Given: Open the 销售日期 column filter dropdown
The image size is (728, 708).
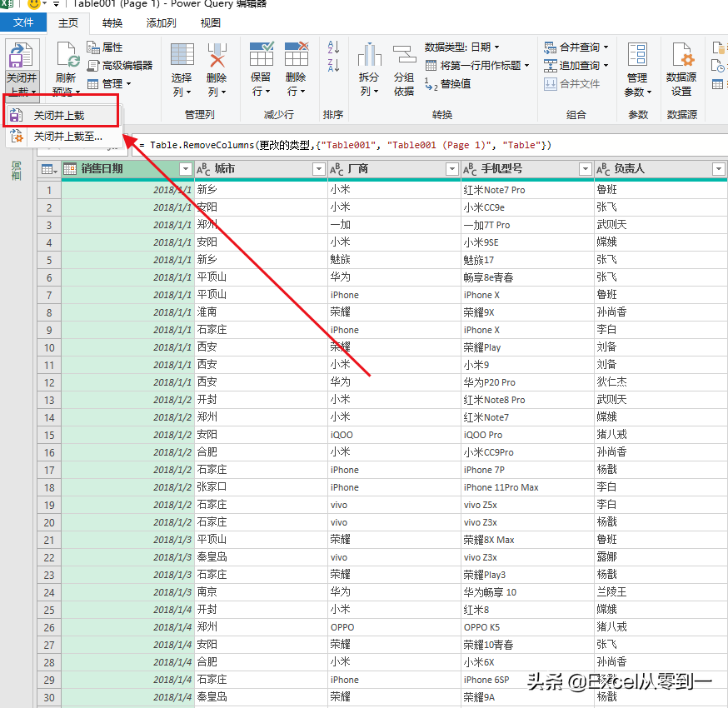Looking at the screenshot, I should pyautogui.click(x=186, y=169).
